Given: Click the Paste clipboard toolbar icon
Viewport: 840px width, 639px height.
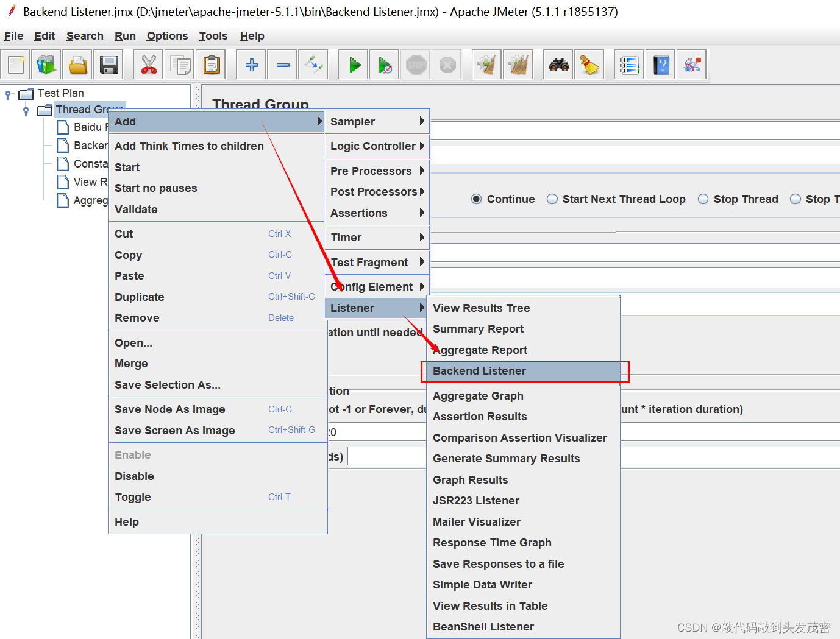Looking at the screenshot, I should tap(212, 65).
